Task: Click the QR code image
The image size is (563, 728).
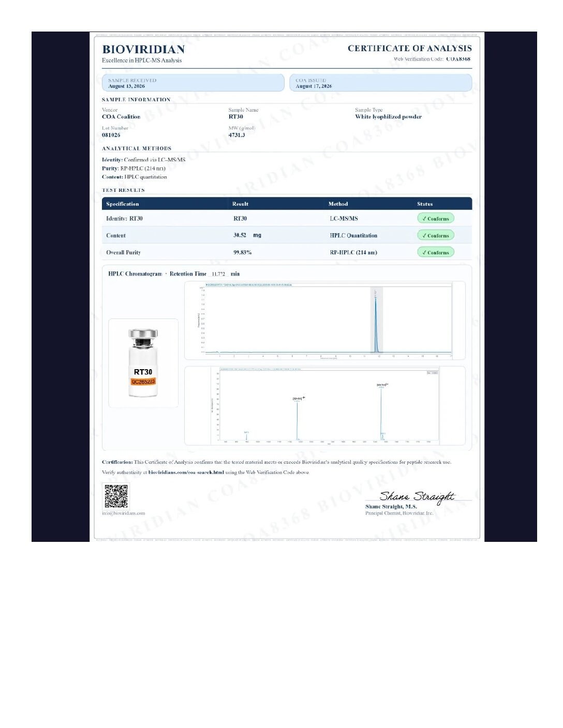Action: (x=116, y=496)
